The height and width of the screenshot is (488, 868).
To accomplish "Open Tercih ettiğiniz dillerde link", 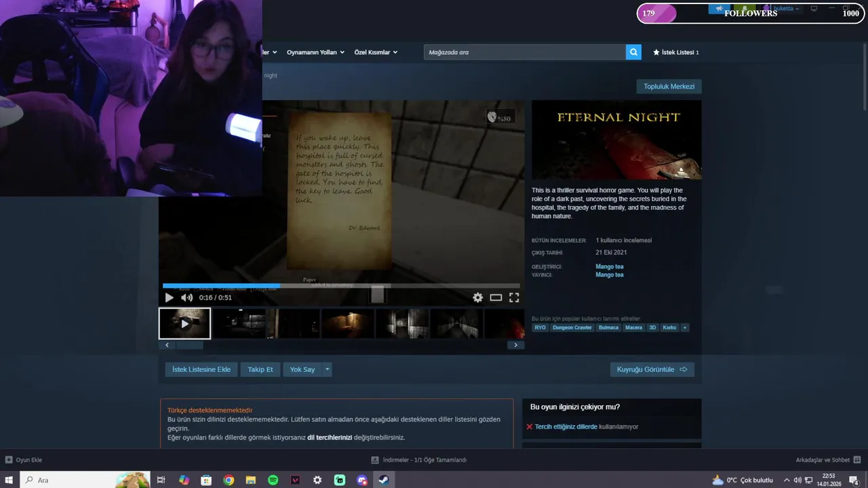I will (566, 426).
